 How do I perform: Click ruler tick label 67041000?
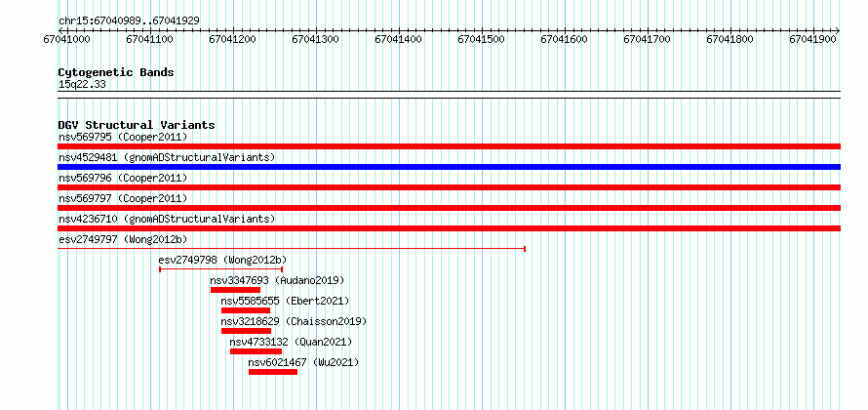(67, 40)
